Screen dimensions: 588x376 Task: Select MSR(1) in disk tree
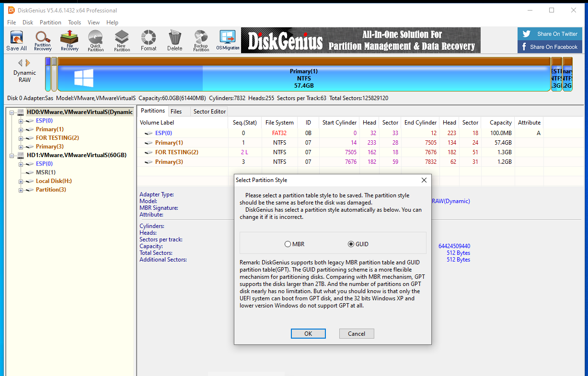point(46,172)
